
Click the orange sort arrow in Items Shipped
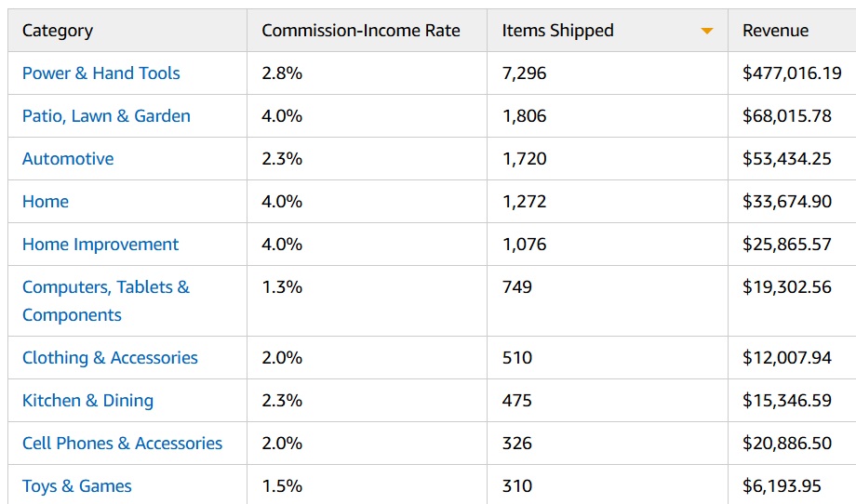pyautogui.click(x=707, y=32)
